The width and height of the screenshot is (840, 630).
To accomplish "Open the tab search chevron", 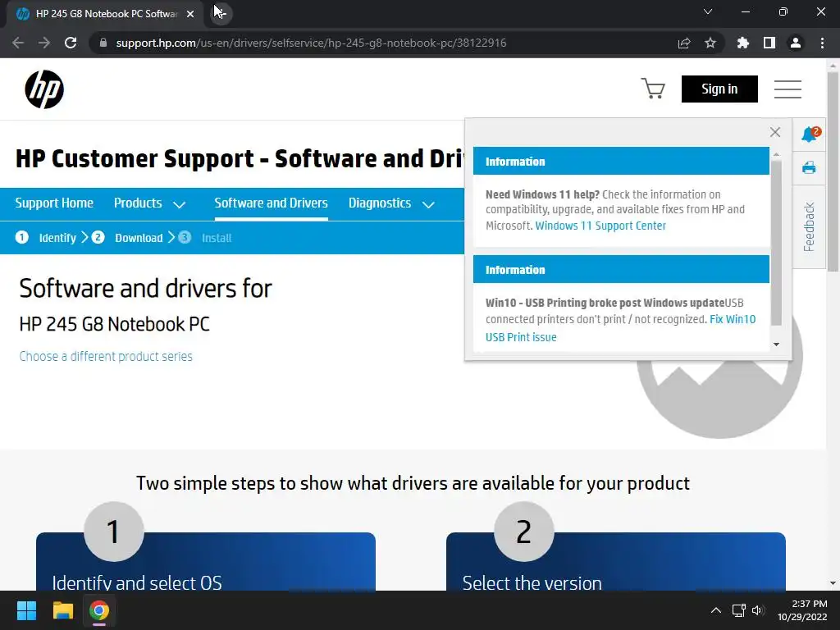I will point(708,11).
